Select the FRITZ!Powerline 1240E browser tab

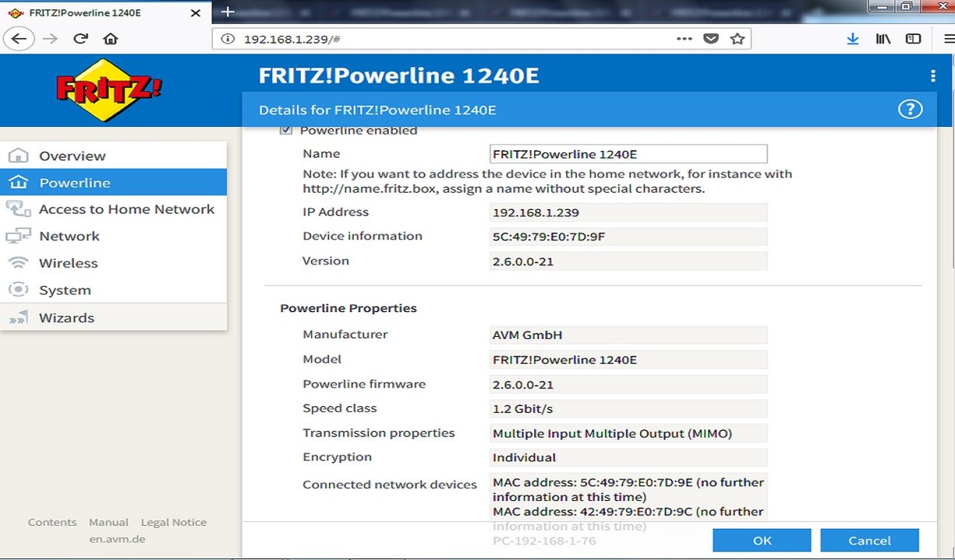pyautogui.click(x=106, y=12)
